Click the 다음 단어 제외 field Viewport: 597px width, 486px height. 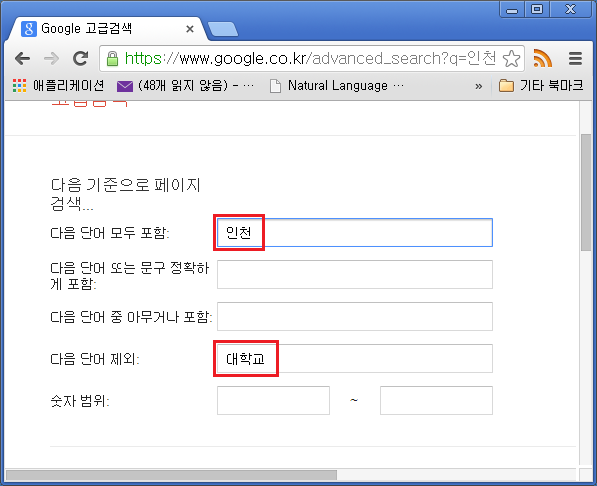(x=354, y=358)
